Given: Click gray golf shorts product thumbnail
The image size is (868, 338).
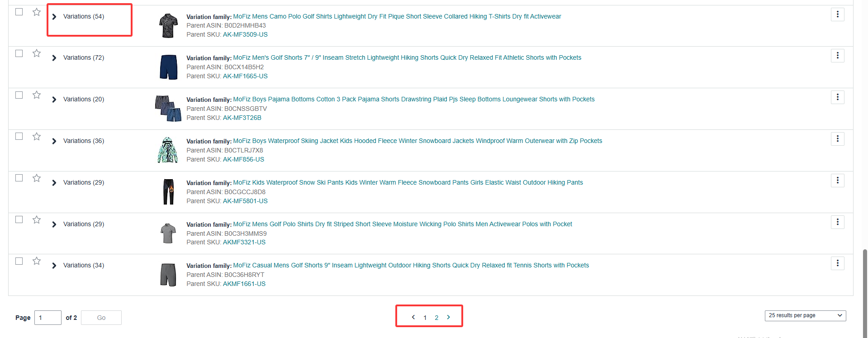Looking at the screenshot, I should pyautogui.click(x=168, y=275).
